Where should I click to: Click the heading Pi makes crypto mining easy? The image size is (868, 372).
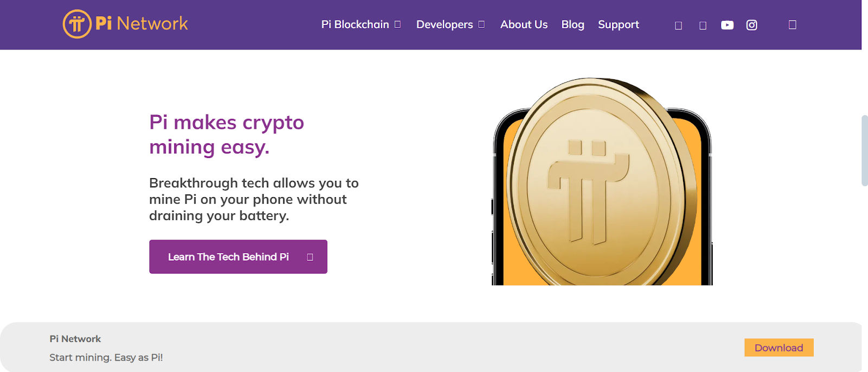pos(227,134)
